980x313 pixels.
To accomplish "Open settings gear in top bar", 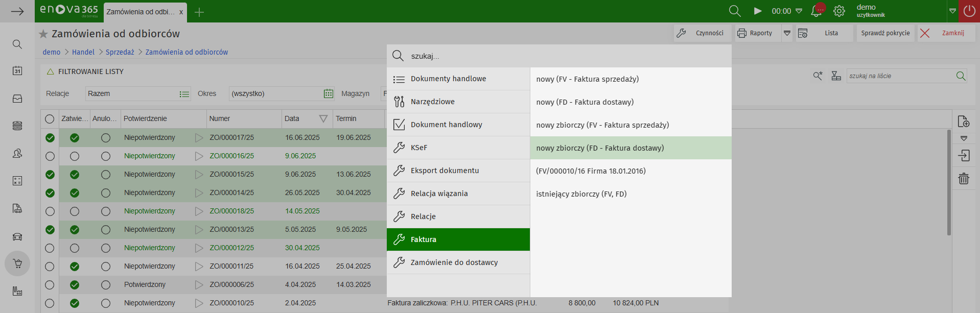I will [839, 11].
